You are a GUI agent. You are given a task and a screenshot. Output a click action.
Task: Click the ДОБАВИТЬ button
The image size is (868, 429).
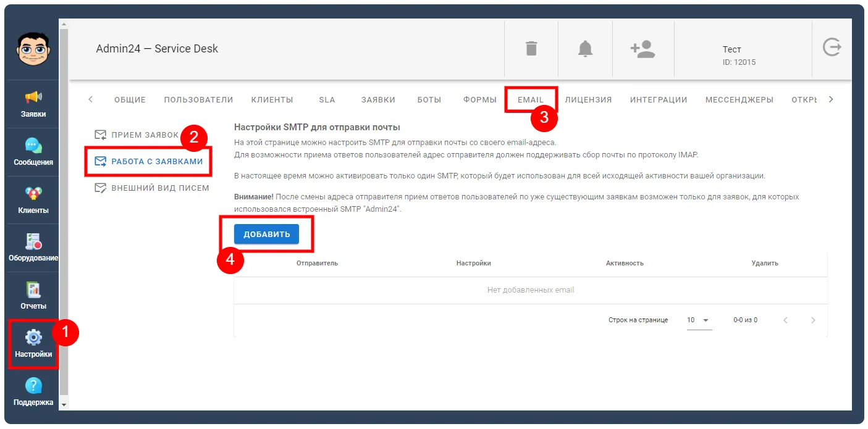pyautogui.click(x=266, y=234)
